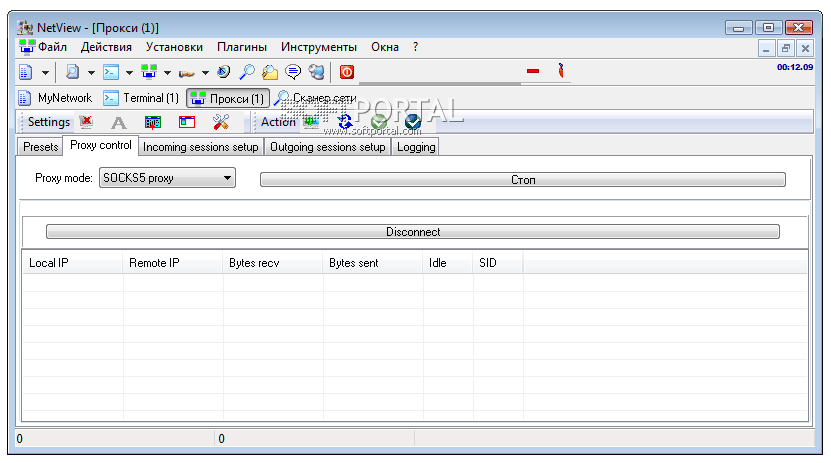Open the Действия menu
The height and width of the screenshot is (463, 831).
pyautogui.click(x=106, y=47)
